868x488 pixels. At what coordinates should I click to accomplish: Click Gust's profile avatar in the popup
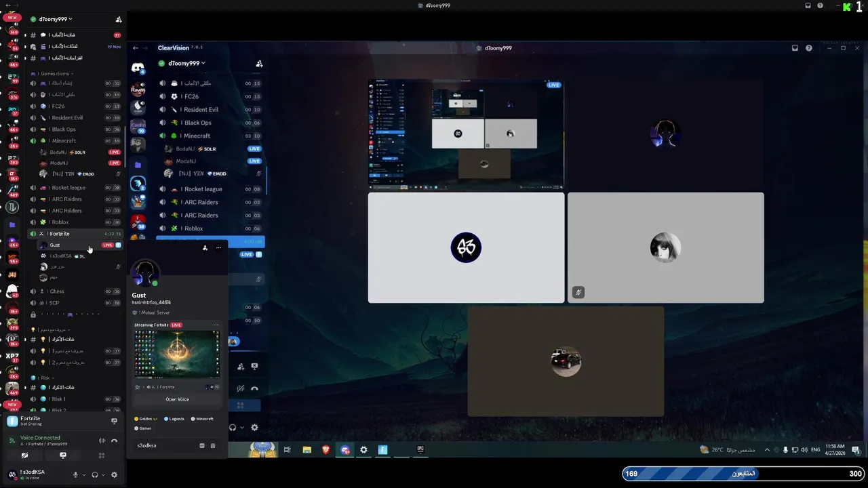(144, 273)
